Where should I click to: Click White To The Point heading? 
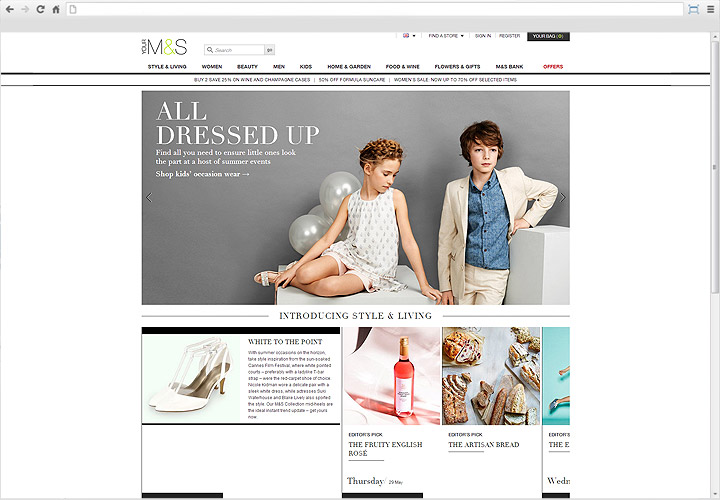[285, 342]
